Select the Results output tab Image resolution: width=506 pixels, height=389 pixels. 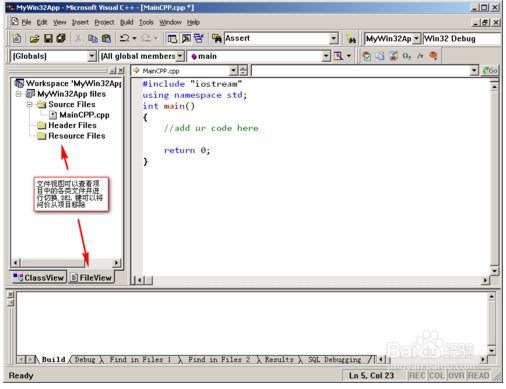pyautogui.click(x=279, y=360)
